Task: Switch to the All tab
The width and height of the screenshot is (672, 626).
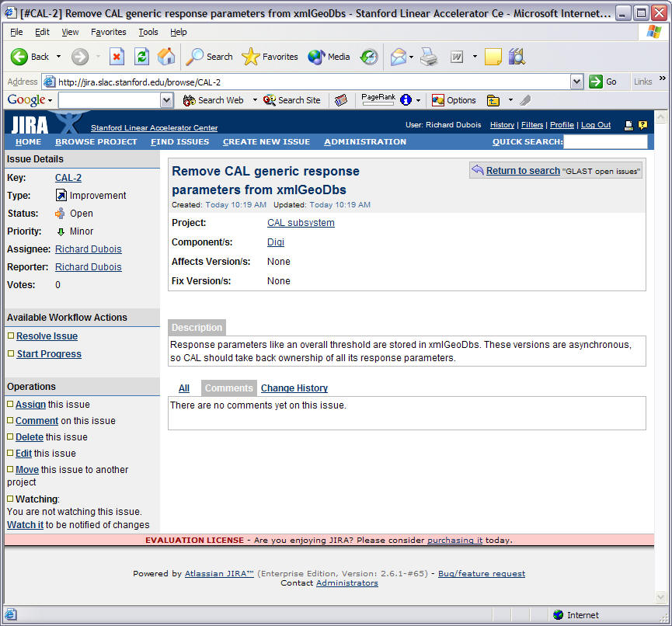Action: [184, 388]
